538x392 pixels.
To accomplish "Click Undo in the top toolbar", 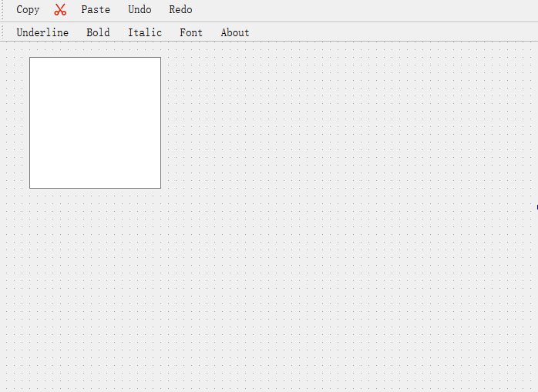I will point(140,9).
